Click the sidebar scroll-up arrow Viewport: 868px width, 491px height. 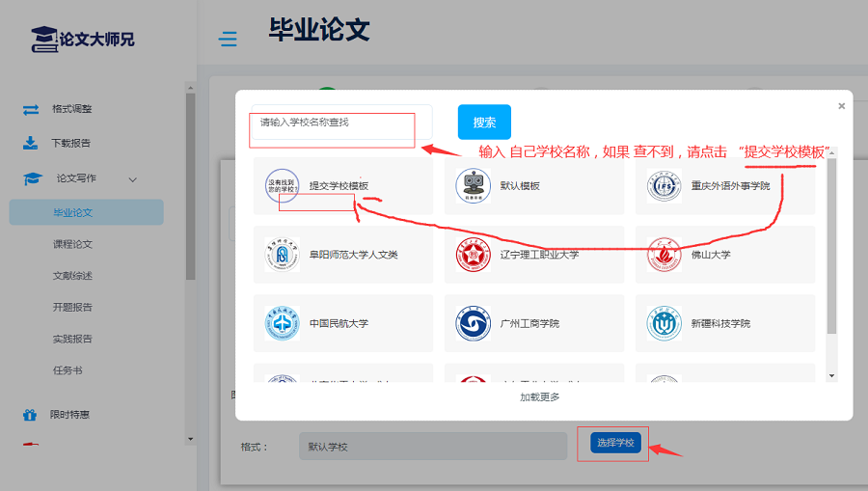pyautogui.click(x=190, y=88)
